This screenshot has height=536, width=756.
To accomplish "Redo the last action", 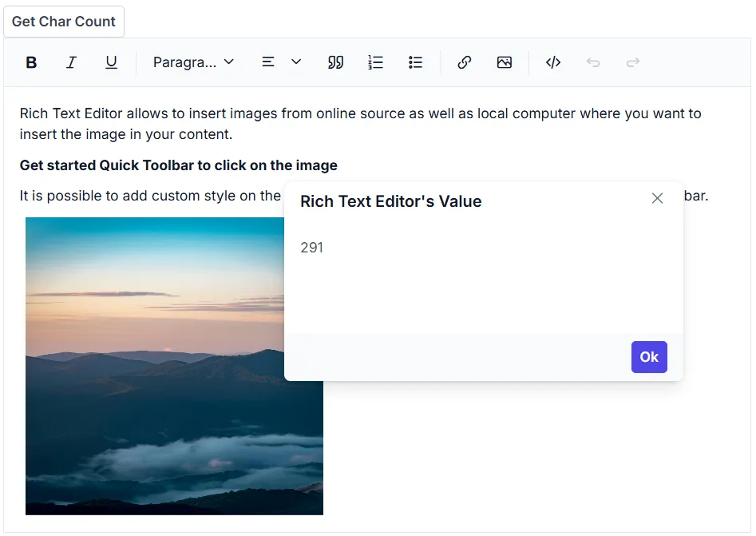I will [633, 62].
